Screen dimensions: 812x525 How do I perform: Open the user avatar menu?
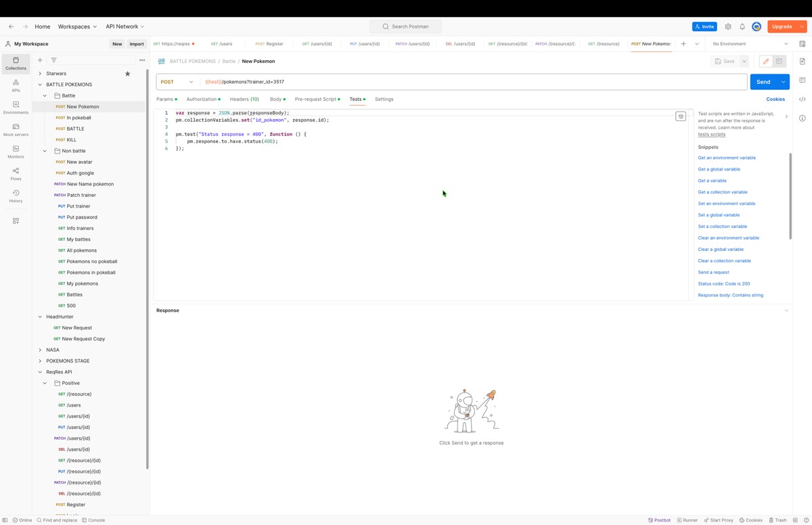[757, 26]
